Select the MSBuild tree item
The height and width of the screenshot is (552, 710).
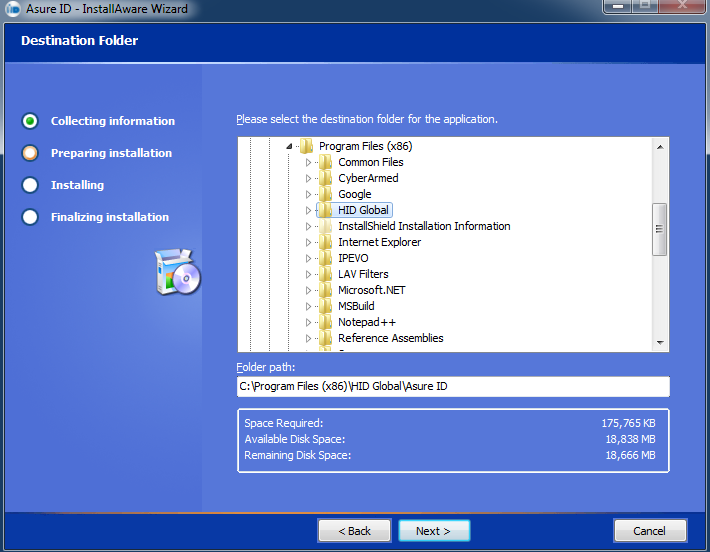356,306
